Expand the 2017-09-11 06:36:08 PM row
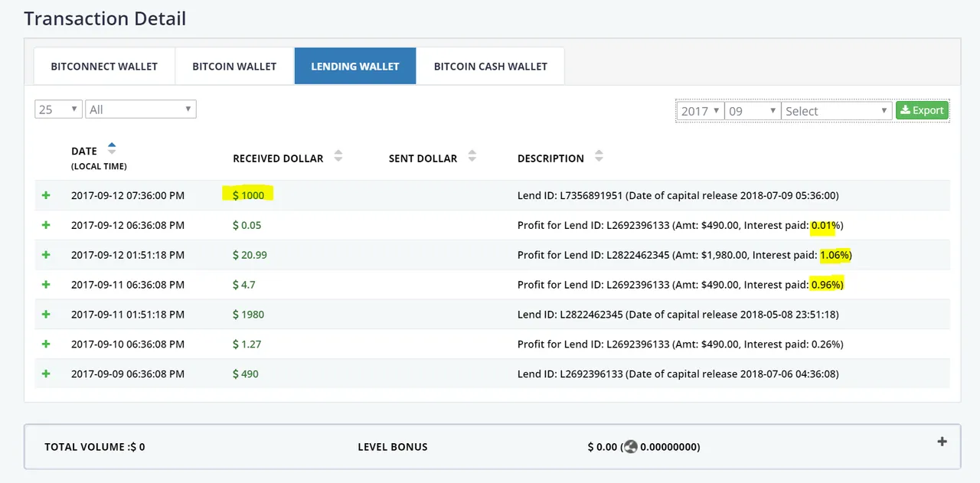980x483 pixels. point(46,285)
